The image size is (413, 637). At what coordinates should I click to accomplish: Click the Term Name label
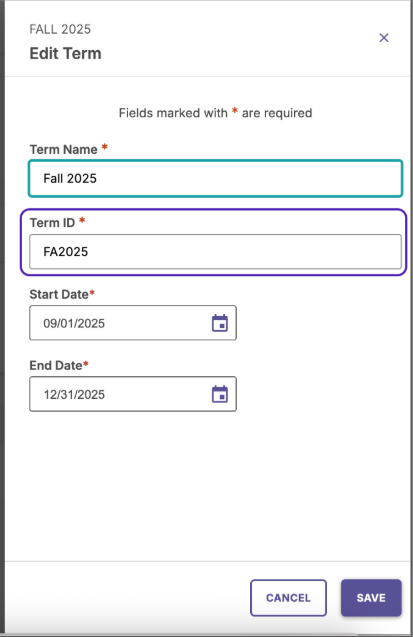pyautogui.click(x=63, y=150)
